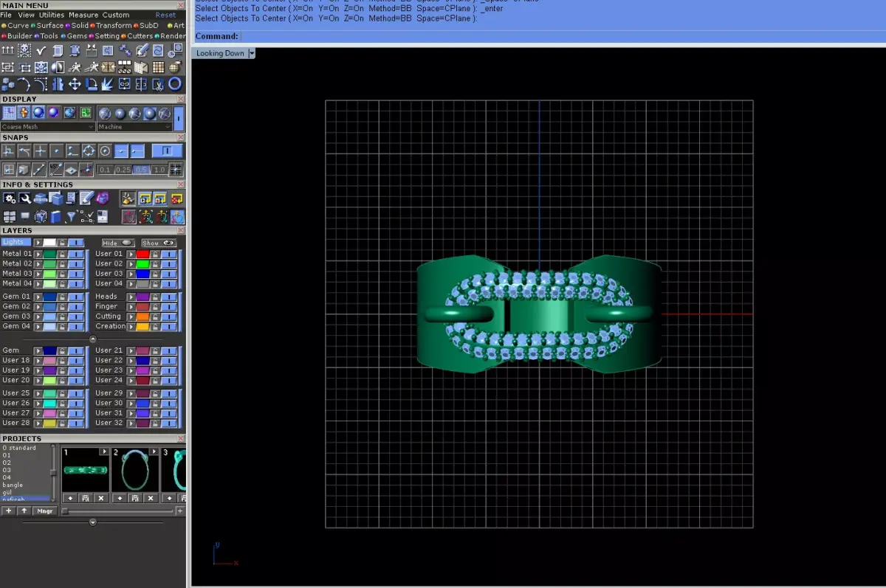Click the Hide layers button
The width and height of the screenshot is (886, 588).
point(118,243)
